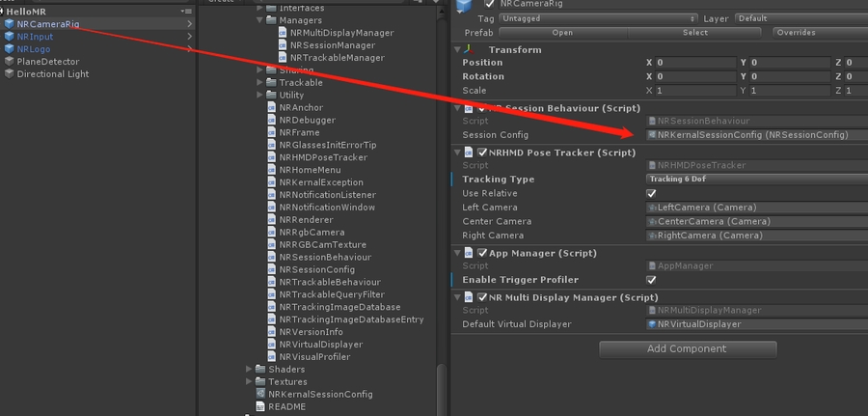Toggle the Use Relative checkbox
Screen dimensions: 868x416
pyautogui.click(x=651, y=193)
